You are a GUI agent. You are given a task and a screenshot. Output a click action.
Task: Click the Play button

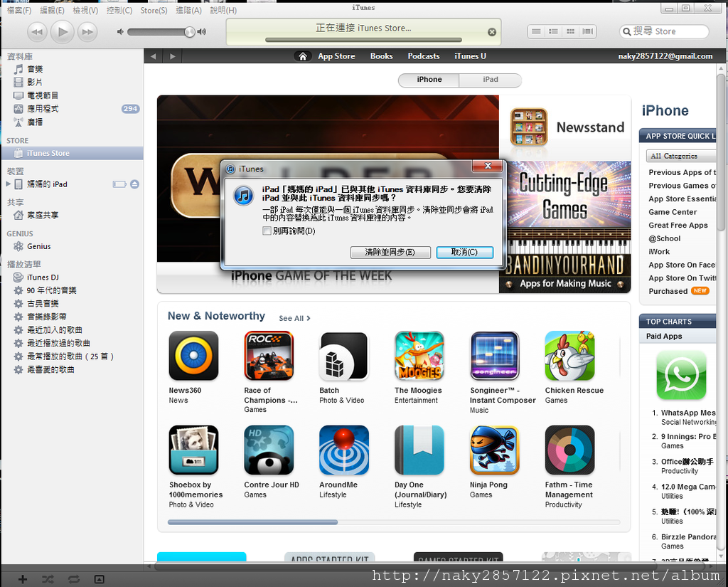(63, 31)
